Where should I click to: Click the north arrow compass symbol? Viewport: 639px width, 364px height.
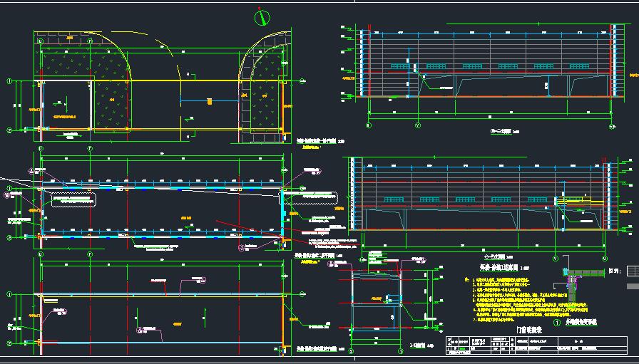(263, 16)
